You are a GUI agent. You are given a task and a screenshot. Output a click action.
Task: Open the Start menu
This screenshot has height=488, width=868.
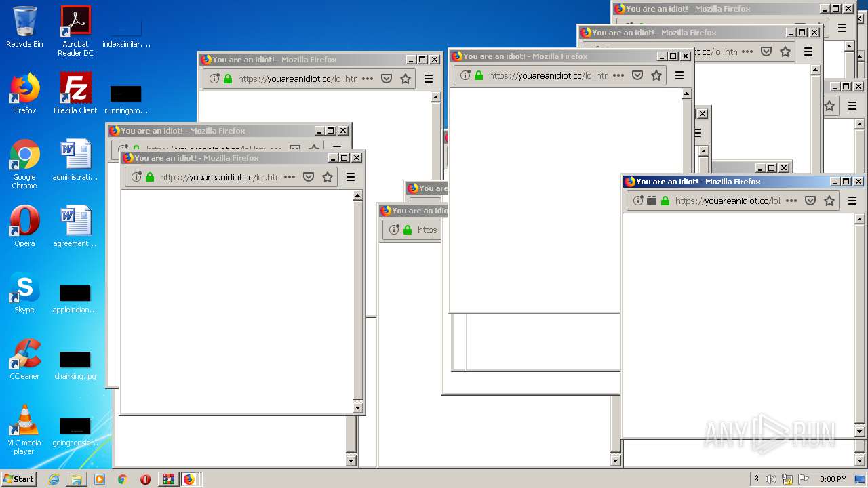[18, 479]
